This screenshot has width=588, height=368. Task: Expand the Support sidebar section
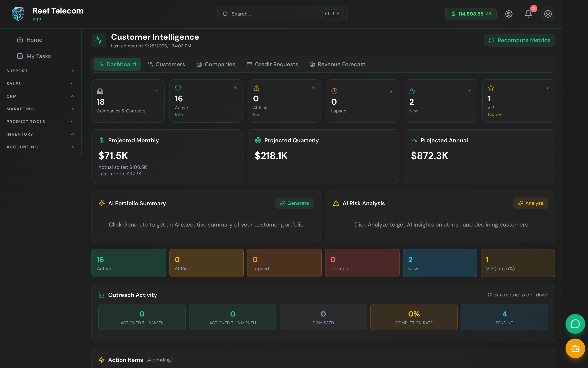pos(40,71)
